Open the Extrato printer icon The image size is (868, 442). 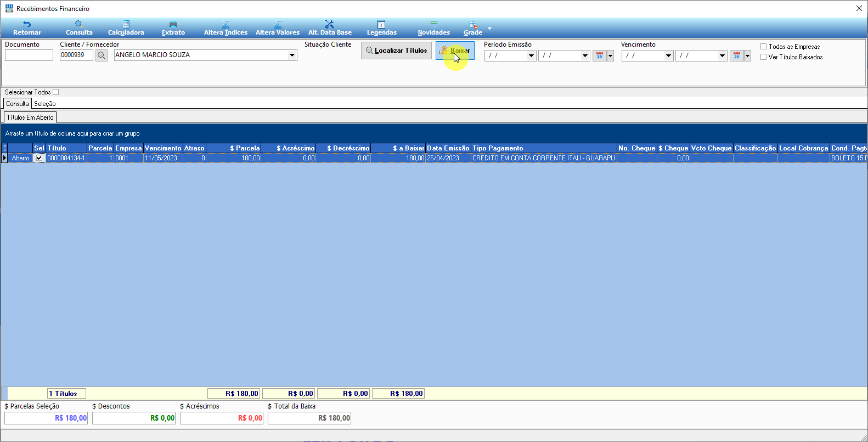coord(173,24)
